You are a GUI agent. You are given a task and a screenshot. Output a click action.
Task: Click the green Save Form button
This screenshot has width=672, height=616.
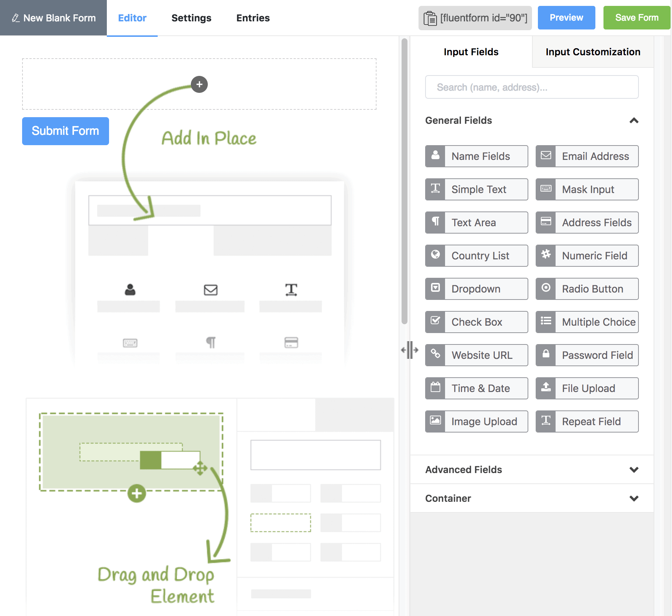click(636, 18)
